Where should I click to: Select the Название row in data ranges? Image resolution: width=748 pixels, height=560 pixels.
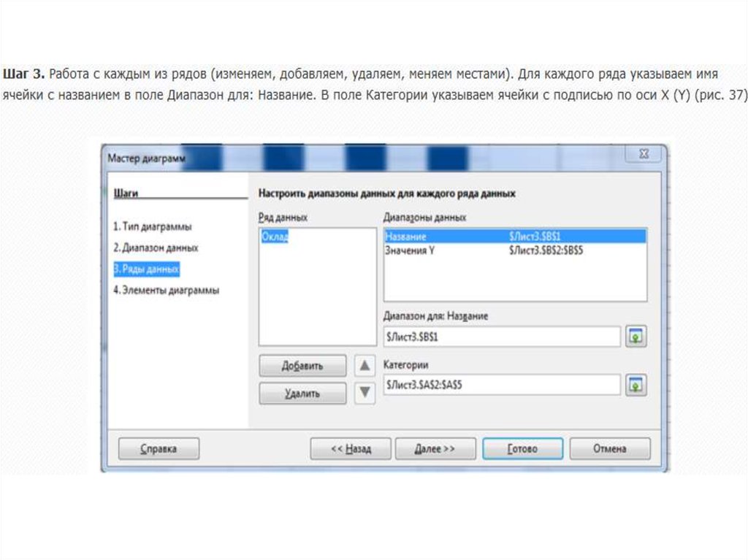[514, 237]
